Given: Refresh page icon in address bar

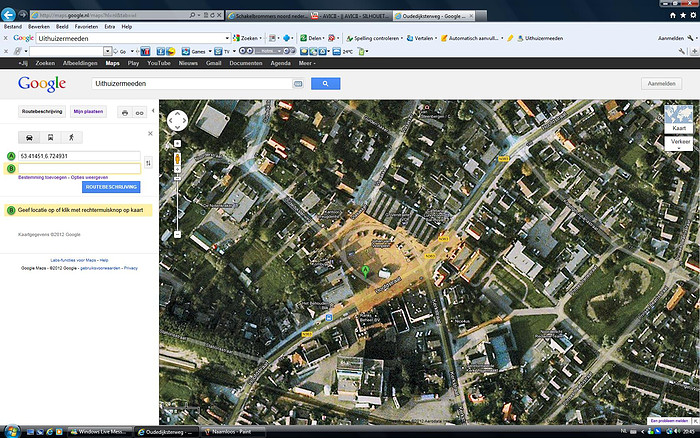Looking at the screenshot, I should (x=212, y=15).
